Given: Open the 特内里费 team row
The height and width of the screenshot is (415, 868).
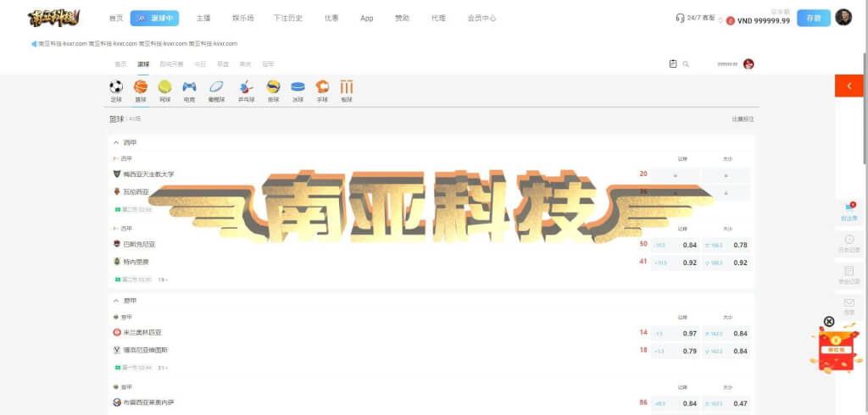Looking at the screenshot, I should pyautogui.click(x=131, y=262).
